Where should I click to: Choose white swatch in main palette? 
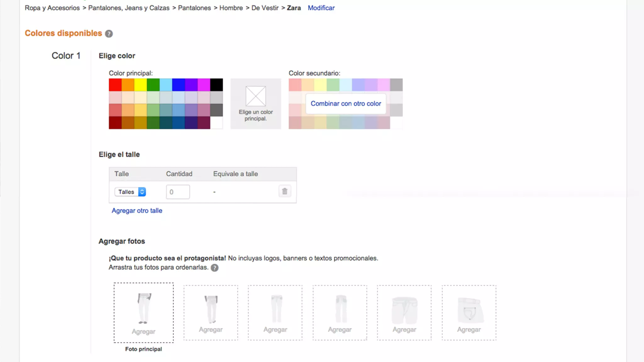216,123
